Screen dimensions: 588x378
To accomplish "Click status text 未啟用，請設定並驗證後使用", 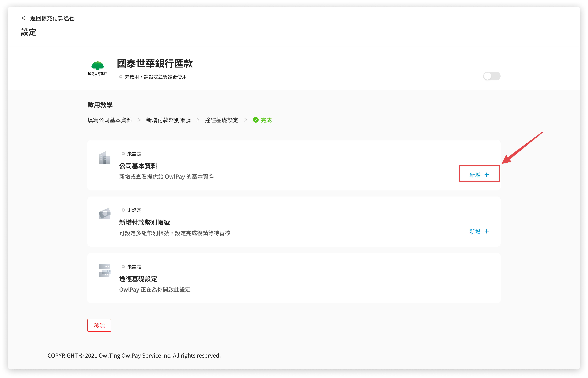I will [156, 77].
